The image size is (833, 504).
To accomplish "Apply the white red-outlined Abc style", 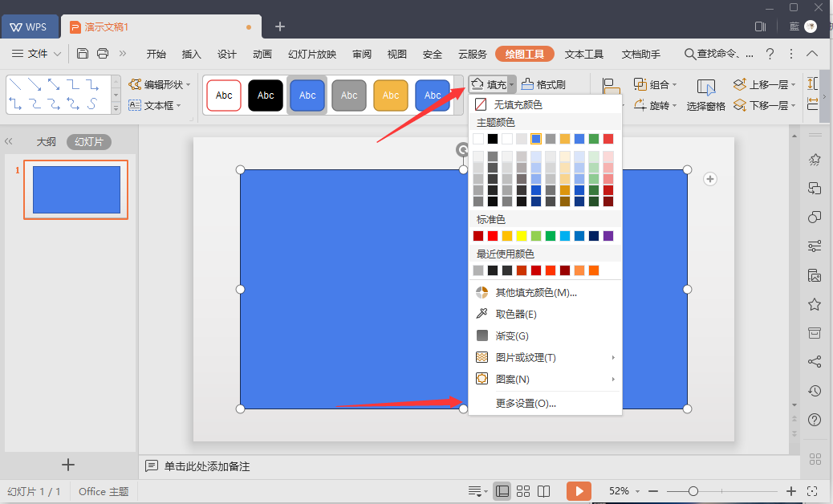I will [x=224, y=96].
